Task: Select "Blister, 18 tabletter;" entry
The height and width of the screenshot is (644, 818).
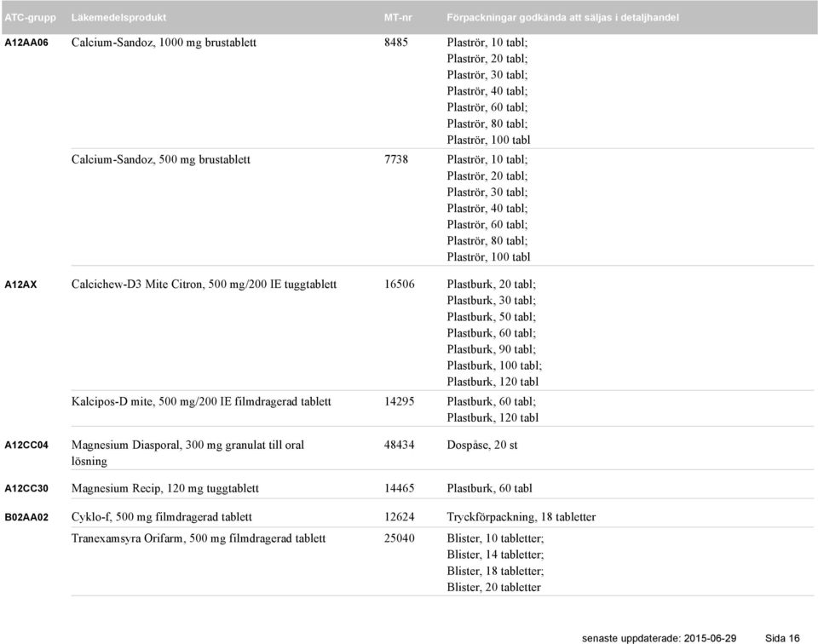Action: click(x=495, y=572)
